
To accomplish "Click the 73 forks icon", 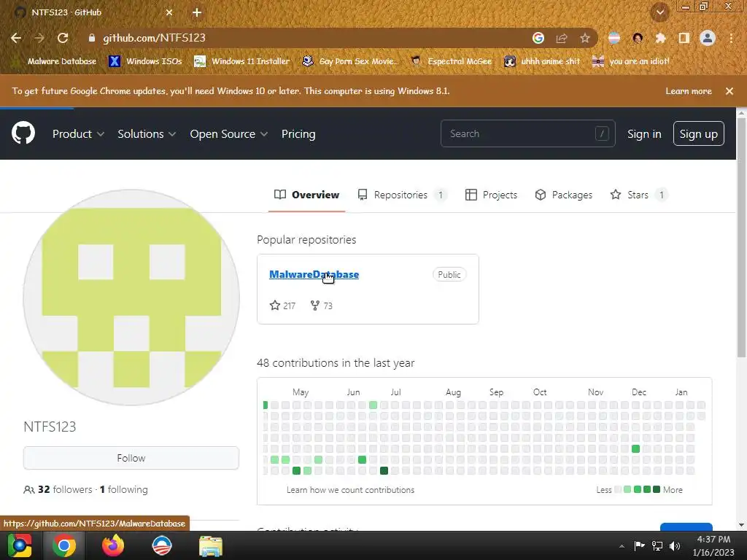I will (315, 306).
